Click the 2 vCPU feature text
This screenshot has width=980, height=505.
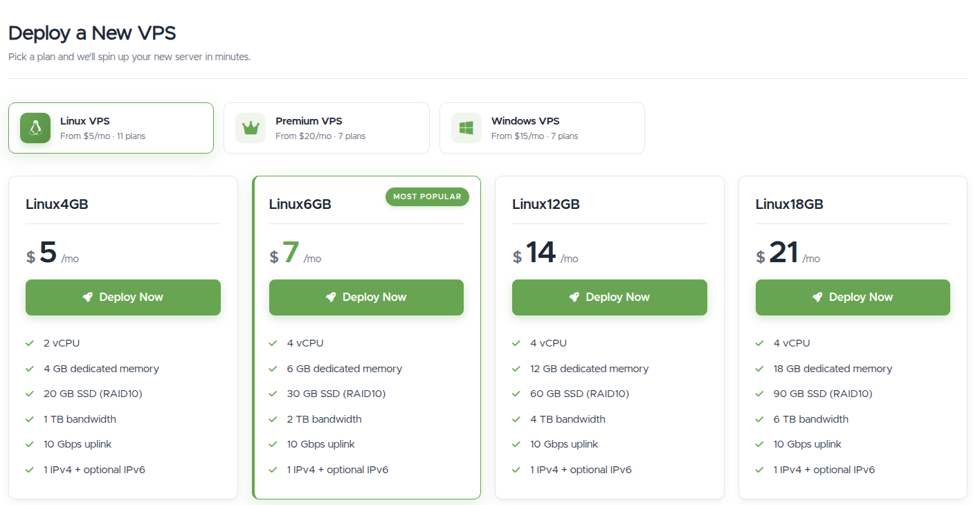(x=62, y=343)
